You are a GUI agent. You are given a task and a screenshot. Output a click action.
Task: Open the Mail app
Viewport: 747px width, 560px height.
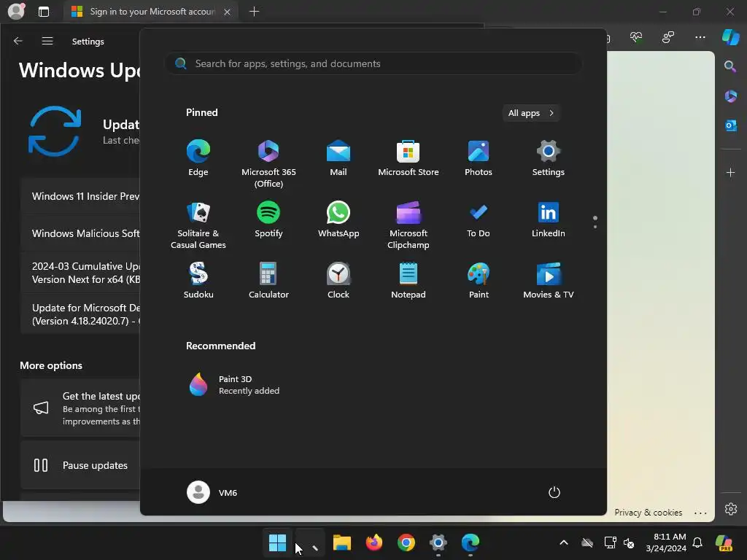tap(338, 157)
